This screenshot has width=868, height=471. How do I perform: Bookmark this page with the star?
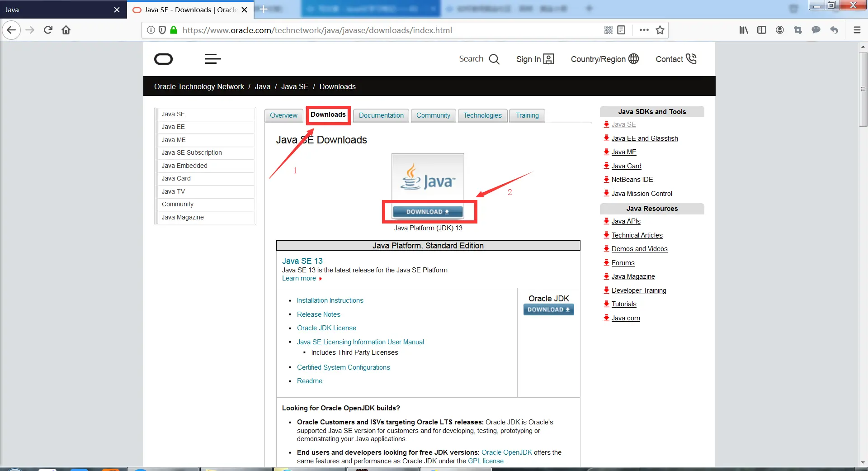660,30
